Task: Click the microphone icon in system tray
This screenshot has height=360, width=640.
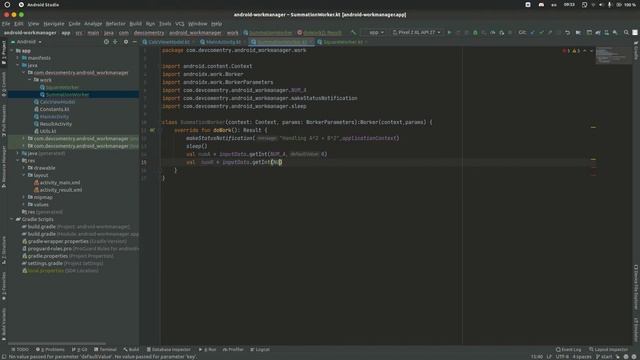Action: pyautogui.click(x=609, y=5)
